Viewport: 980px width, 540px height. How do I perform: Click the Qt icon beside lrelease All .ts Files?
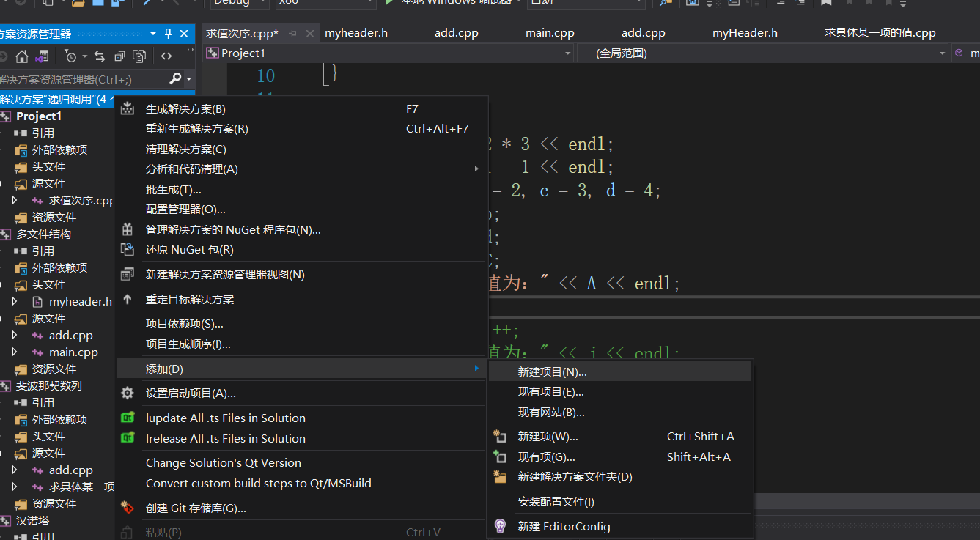click(x=128, y=438)
